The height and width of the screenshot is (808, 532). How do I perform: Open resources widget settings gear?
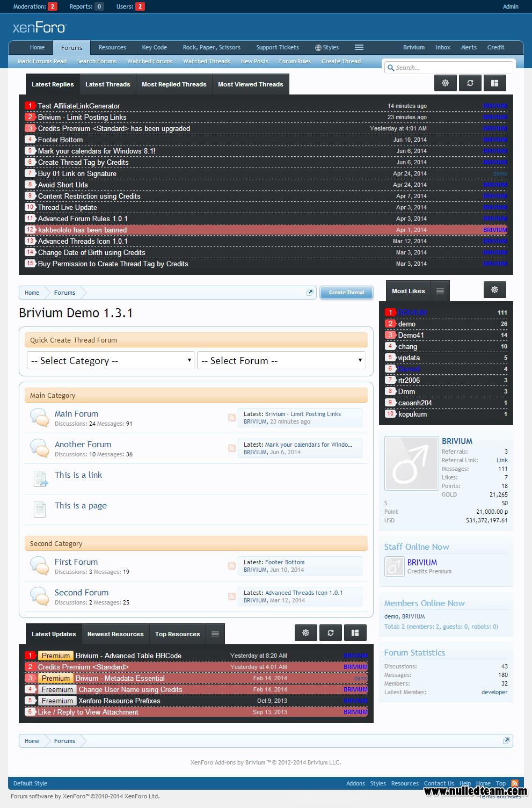(x=305, y=633)
